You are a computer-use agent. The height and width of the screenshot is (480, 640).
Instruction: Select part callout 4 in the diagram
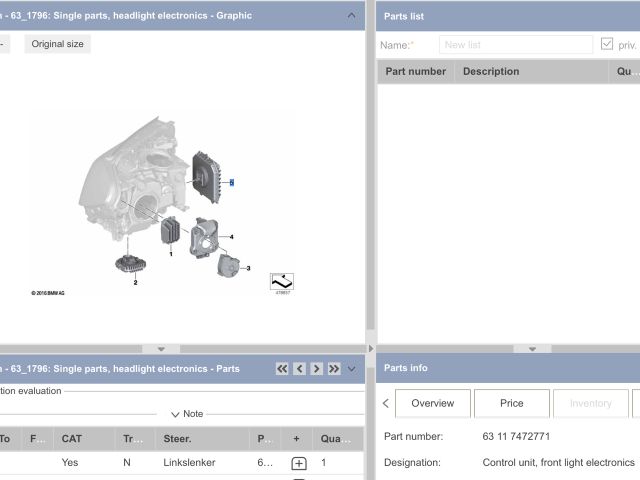[231, 237]
